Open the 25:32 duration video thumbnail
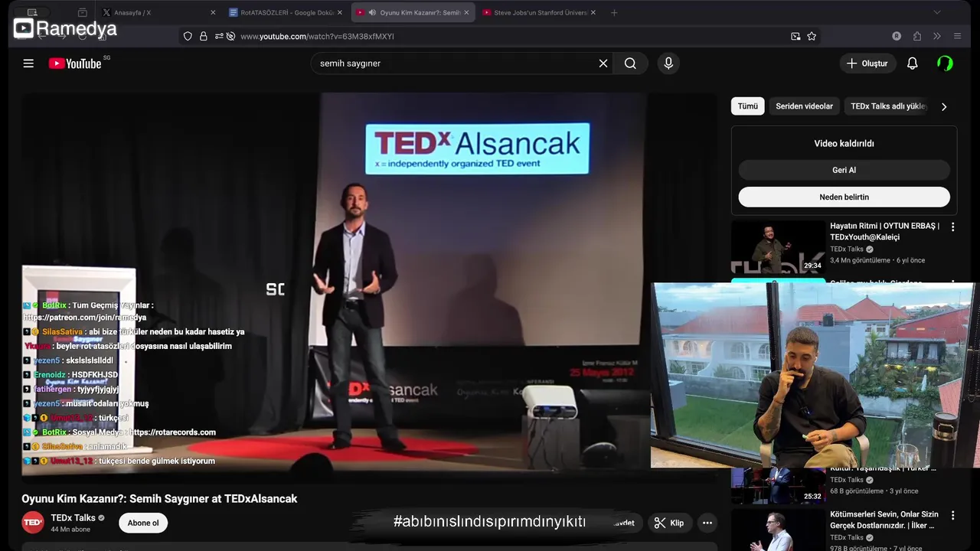 pos(778,485)
